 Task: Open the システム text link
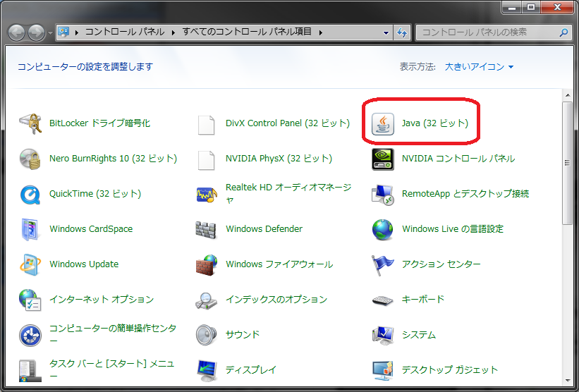[419, 335]
